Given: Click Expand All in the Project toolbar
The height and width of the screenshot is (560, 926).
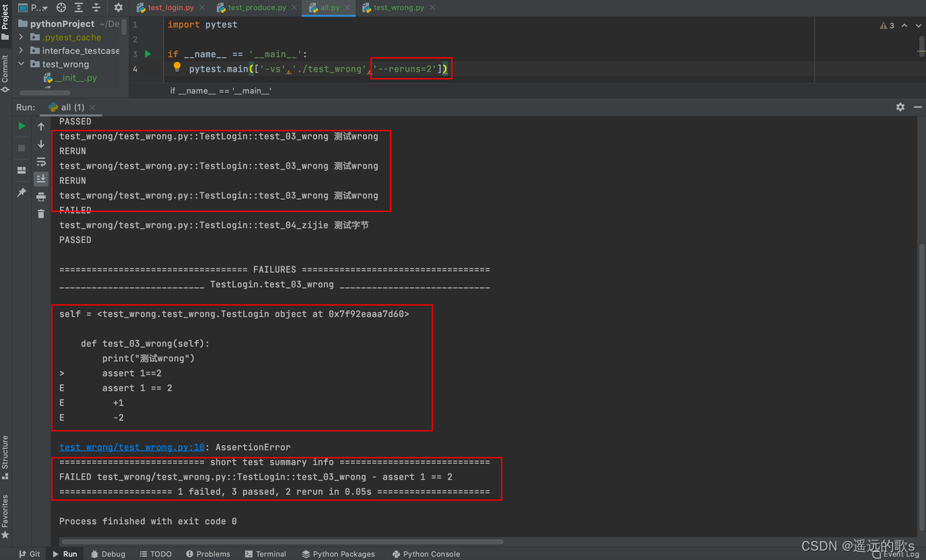Looking at the screenshot, I should click(x=79, y=7).
